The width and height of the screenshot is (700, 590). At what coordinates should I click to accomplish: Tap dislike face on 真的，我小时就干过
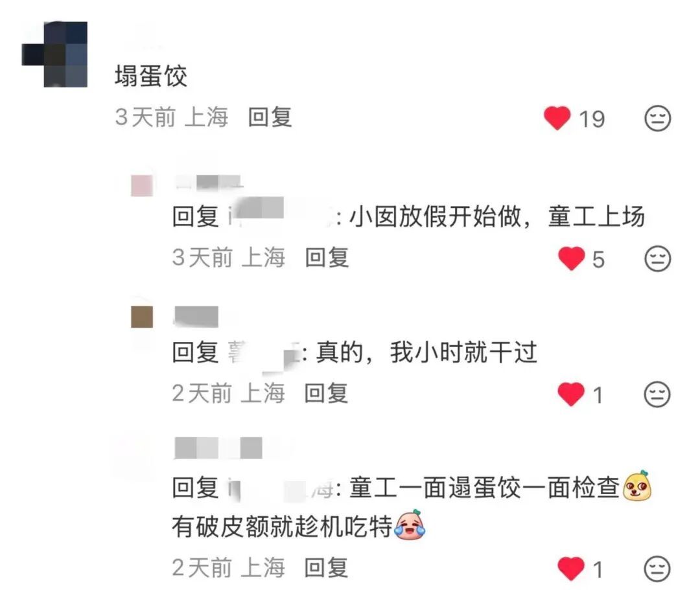click(x=657, y=394)
